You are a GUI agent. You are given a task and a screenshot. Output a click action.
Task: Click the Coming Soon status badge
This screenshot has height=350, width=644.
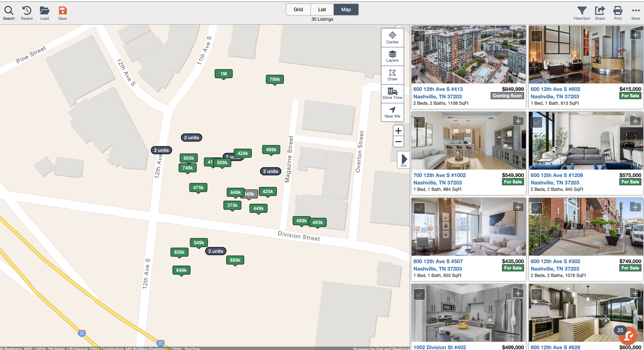click(507, 96)
